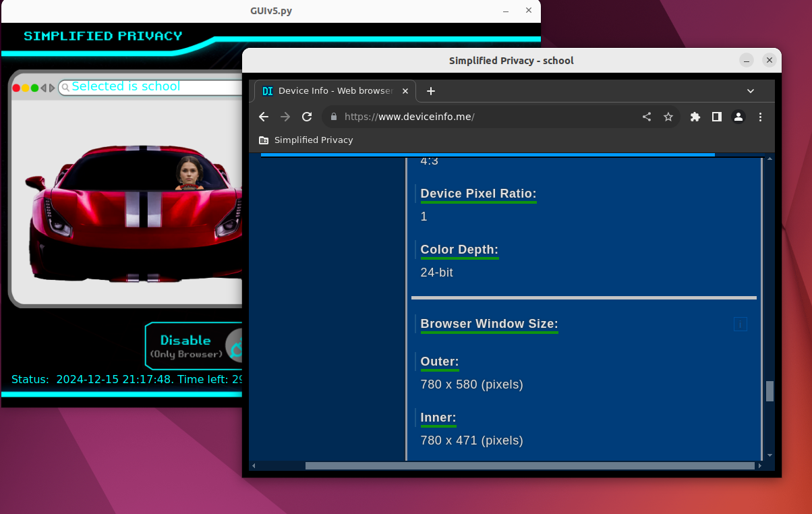Click the 780 x 471 (pixels) value
Image resolution: width=812 pixels, height=514 pixels.
tap(472, 440)
